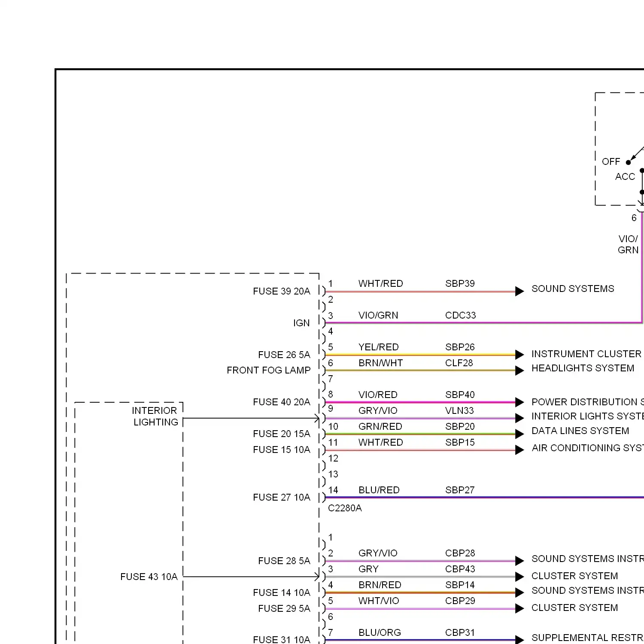Click the SBP15 circuit code
644x644 pixels.
click(460, 442)
